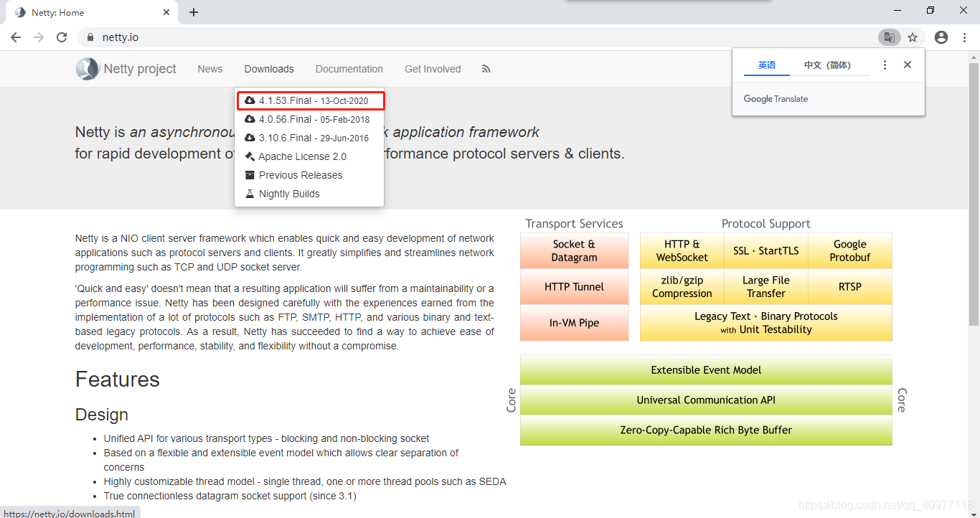980x518 pixels.
Task: Click the Google Protobuf box
Action: click(x=850, y=250)
